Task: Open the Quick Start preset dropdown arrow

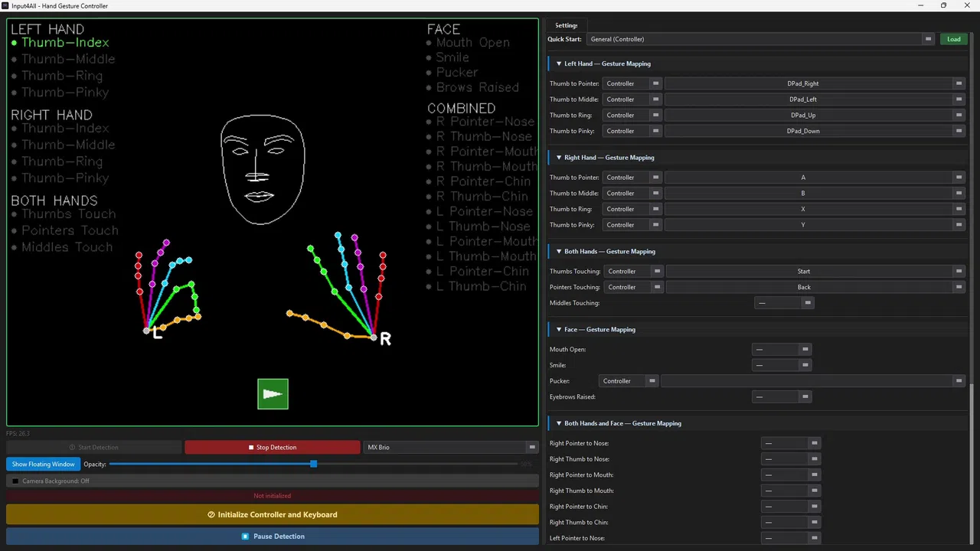Action: pos(928,39)
